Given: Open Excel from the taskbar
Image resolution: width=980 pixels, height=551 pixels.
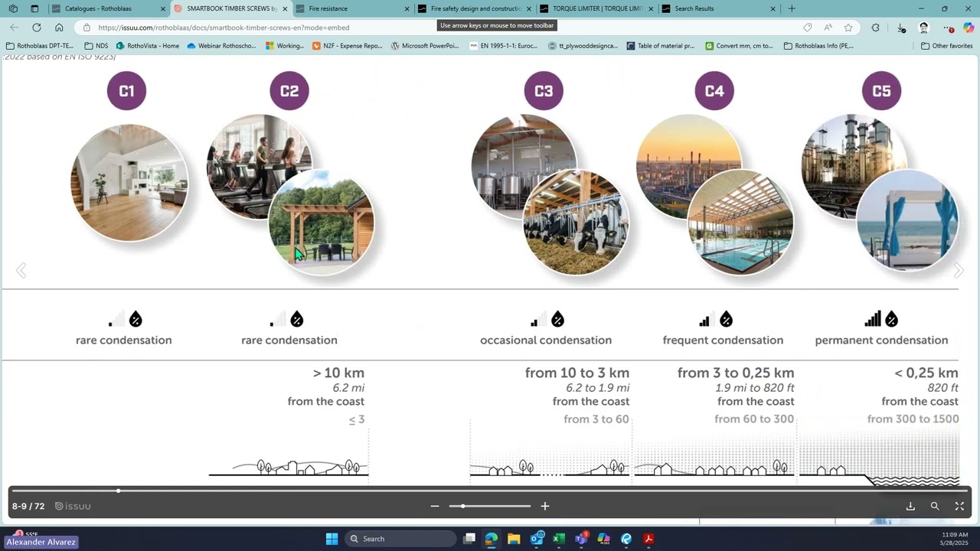Looking at the screenshot, I should tap(559, 539).
